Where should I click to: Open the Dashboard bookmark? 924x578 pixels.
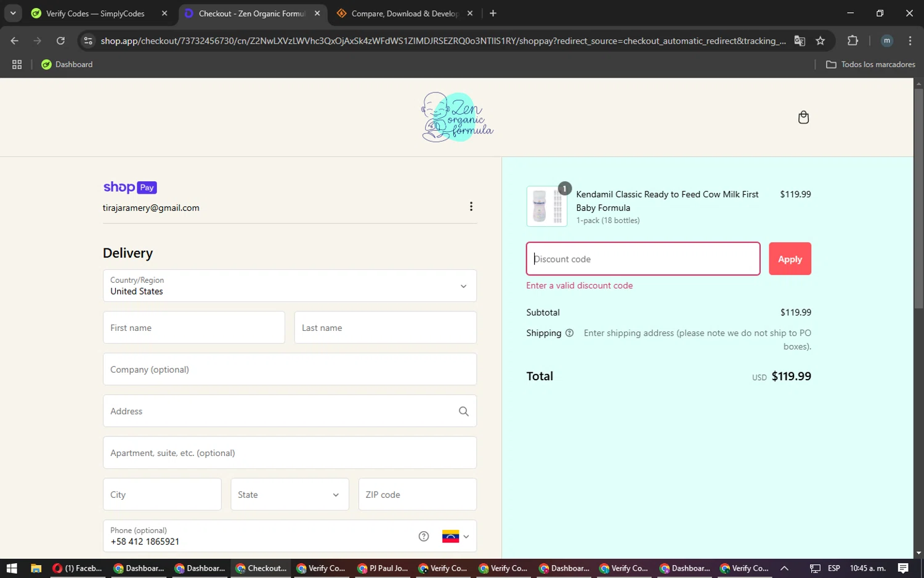click(67, 64)
